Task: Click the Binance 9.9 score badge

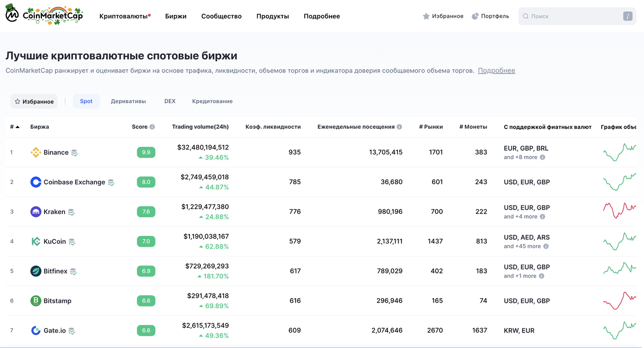Action: [146, 152]
